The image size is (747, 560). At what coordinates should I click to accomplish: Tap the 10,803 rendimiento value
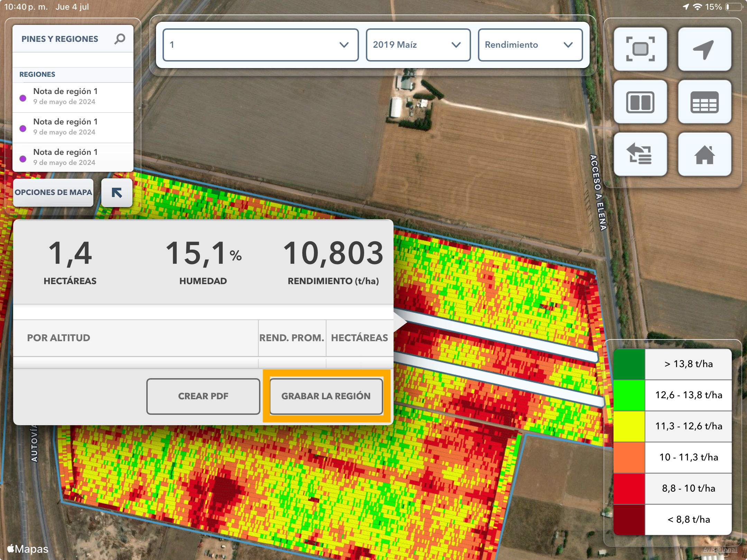(333, 253)
